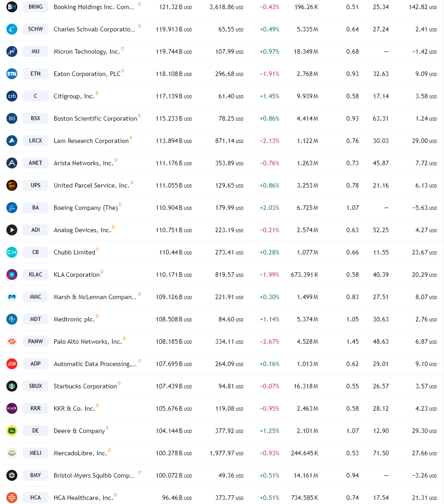Image resolution: width=444 pixels, height=504 pixels.
Task: Click Palo Alto relative volume 1.45
Action: click(x=352, y=341)
